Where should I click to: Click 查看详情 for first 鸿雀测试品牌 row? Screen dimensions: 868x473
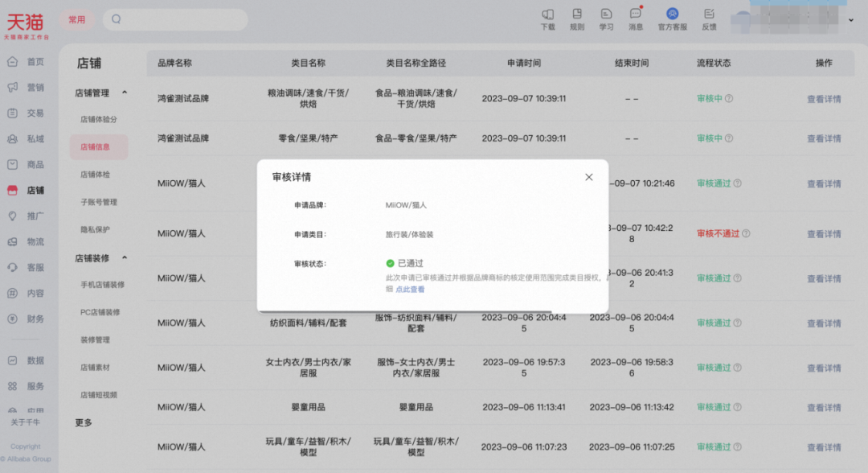click(x=824, y=100)
